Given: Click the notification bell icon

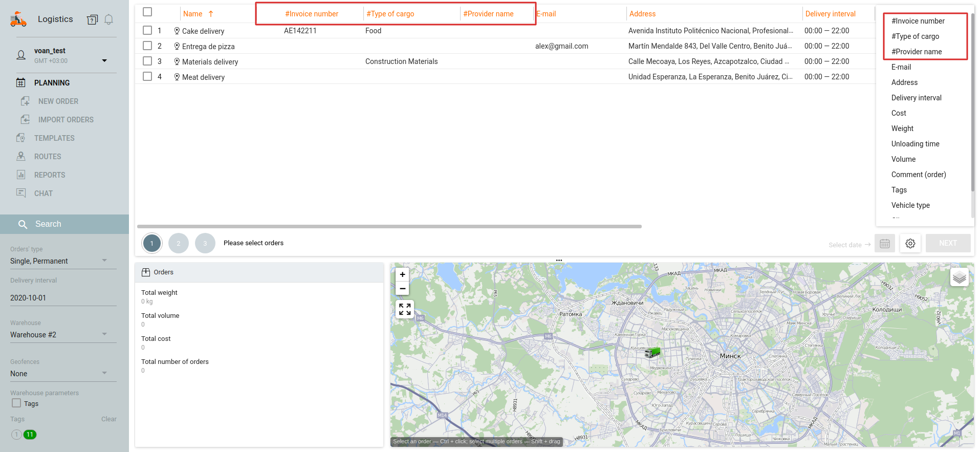Looking at the screenshot, I should pos(108,19).
